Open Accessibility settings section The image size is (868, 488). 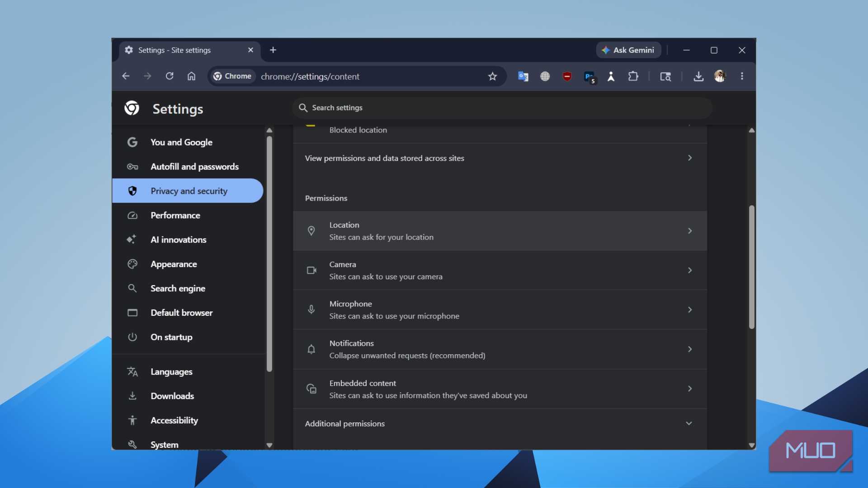click(x=188, y=420)
